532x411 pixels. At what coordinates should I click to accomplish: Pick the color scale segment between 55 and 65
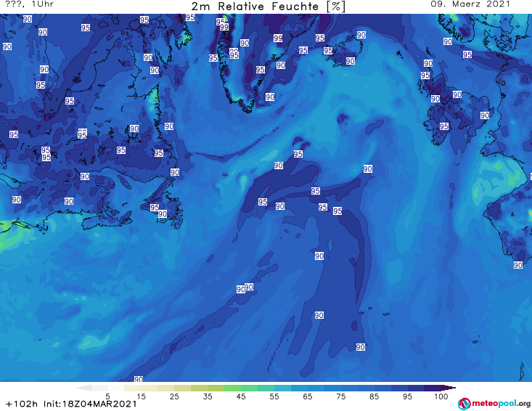point(291,388)
